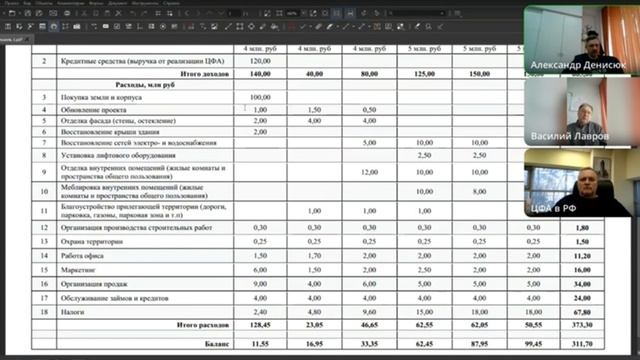Select the paint bucket fill icon

[274, 27]
